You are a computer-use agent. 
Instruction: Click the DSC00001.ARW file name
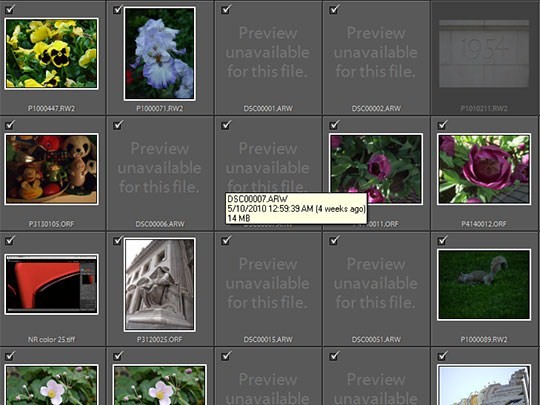(268, 108)
